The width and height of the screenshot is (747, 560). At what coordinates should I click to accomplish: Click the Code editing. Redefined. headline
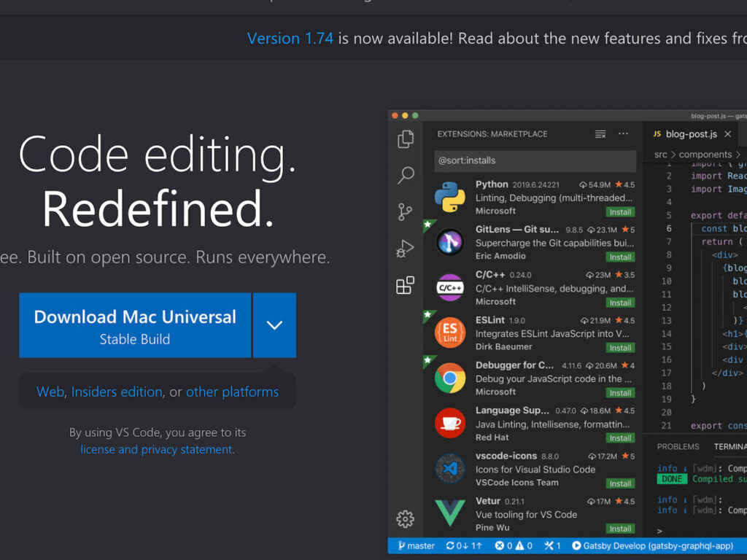(158, 181)
